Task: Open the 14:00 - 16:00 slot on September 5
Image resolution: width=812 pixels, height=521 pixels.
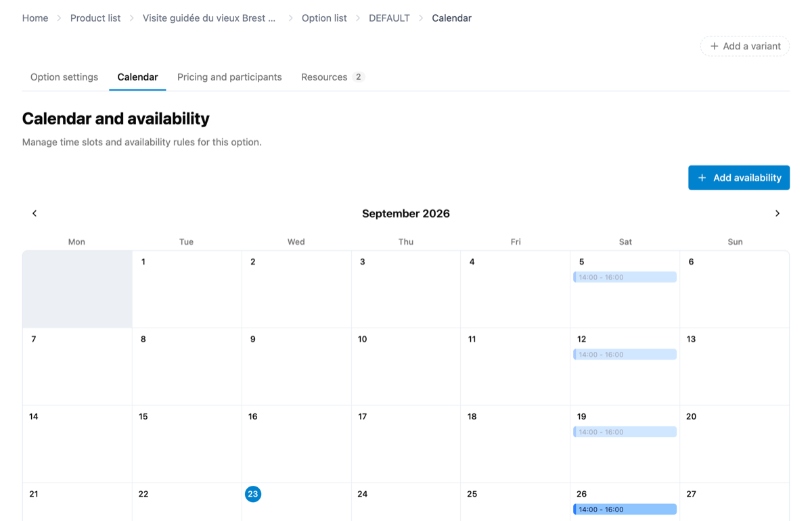Action: tap(625, 277)
